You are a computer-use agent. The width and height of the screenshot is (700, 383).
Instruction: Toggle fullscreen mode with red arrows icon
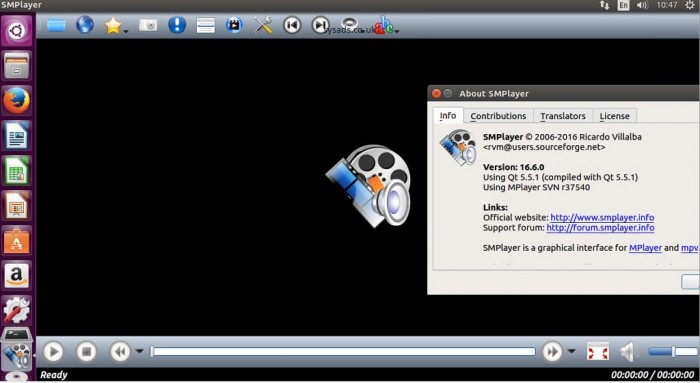[x=597, y=352]
